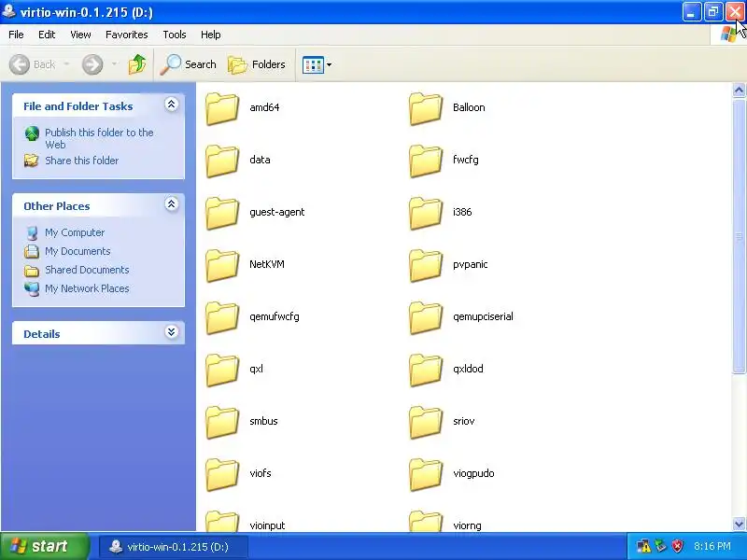This screenshot has height=560, width=747.
Task: Select the fwcfg folder icon
Action: [426, 161]
